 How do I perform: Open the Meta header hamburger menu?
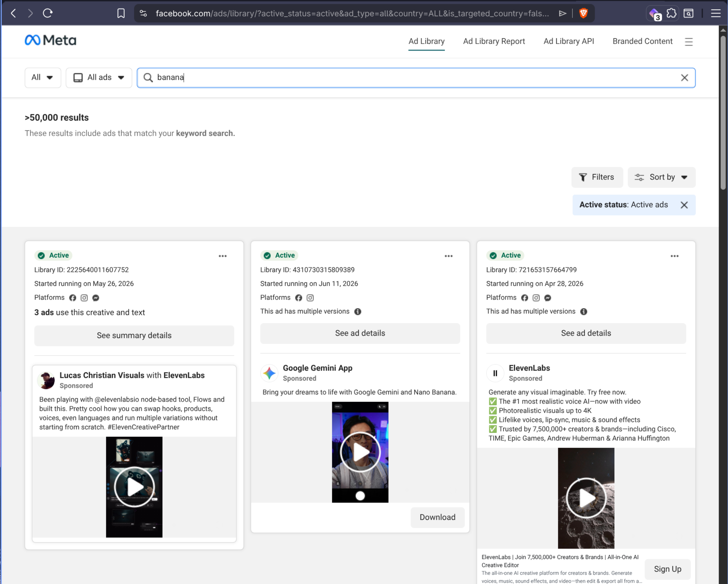click(x=689, y=41)
